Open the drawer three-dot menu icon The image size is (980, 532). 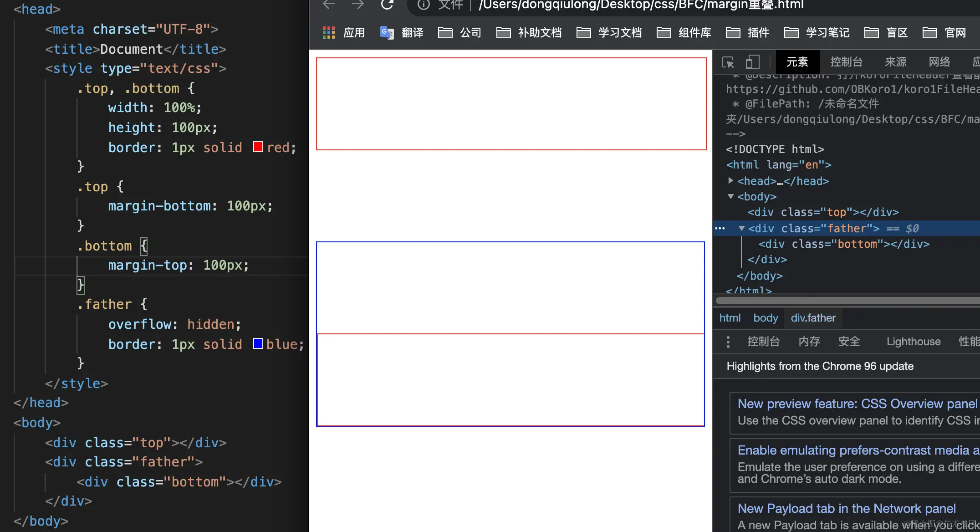pyautogui.click(x=728, y=342)
